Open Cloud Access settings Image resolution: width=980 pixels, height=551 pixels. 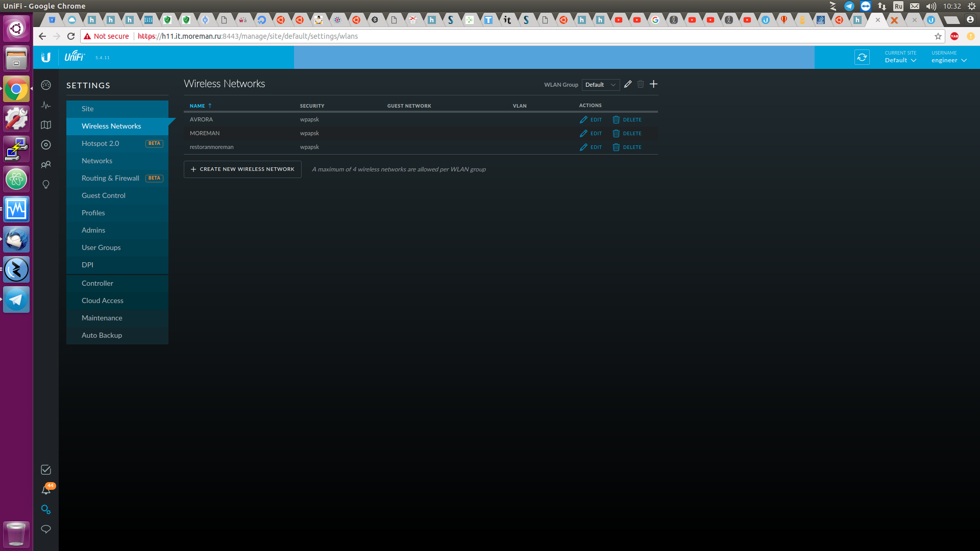coord(117,300)
